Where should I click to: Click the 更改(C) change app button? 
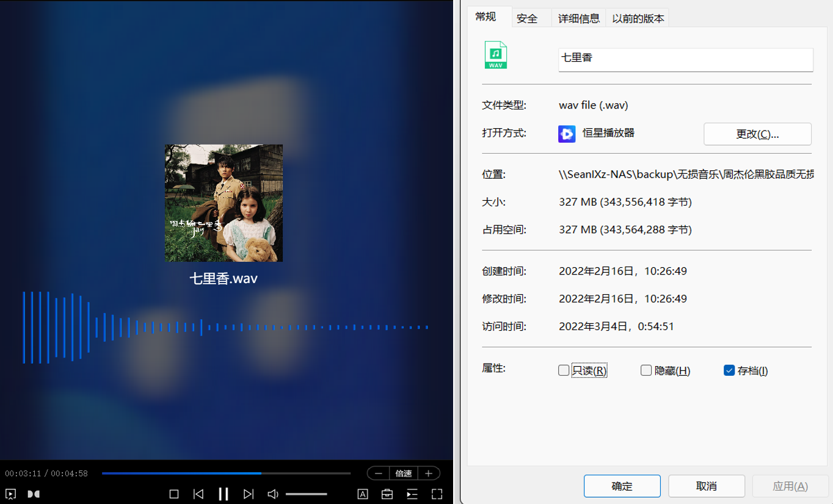coord(757,134)
